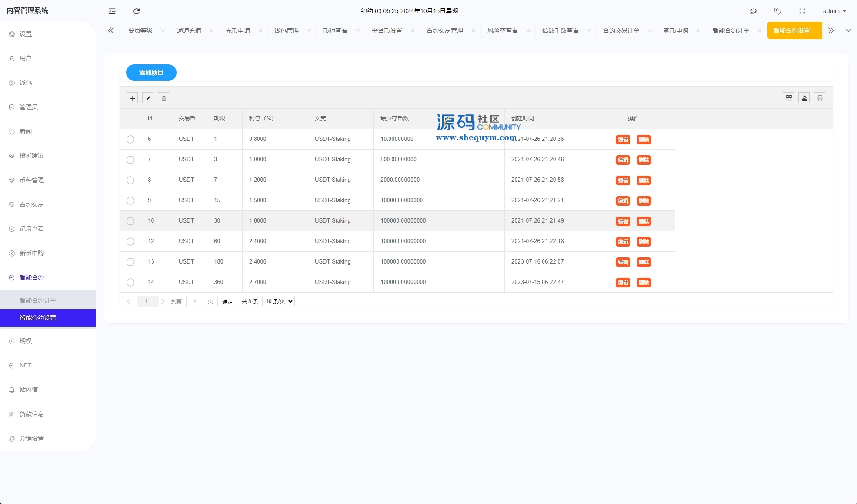Select the radio button for id 6
The width and height of the screenshot is (857, 504).
click(130, 140)
